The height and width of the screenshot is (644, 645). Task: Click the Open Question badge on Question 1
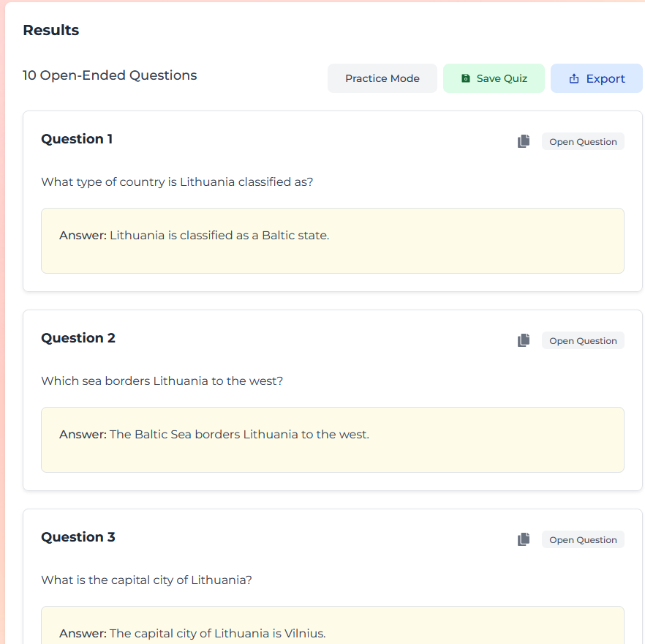point(583,141)
